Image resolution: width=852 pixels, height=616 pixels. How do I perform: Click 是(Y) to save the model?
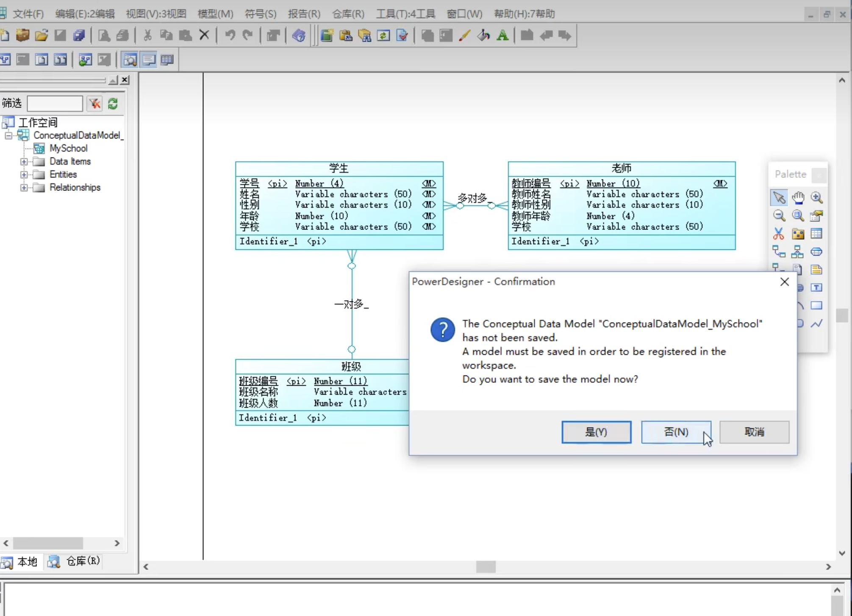coord(596,432)
